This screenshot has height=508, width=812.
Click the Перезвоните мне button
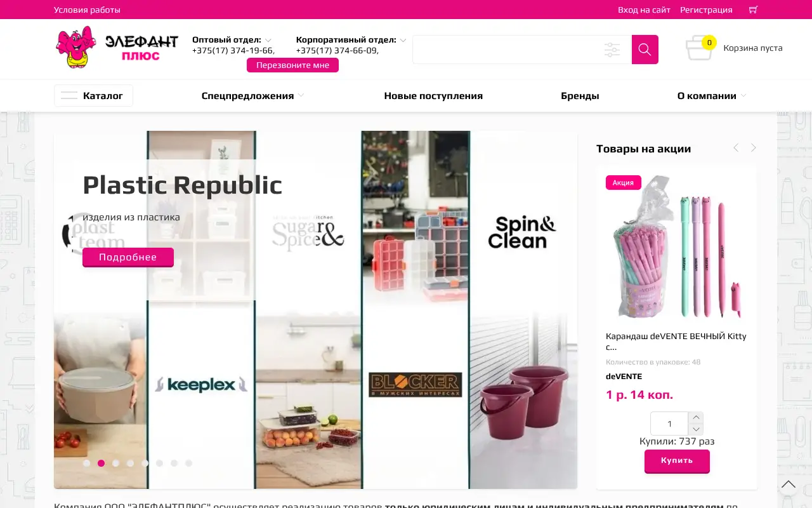292,65
